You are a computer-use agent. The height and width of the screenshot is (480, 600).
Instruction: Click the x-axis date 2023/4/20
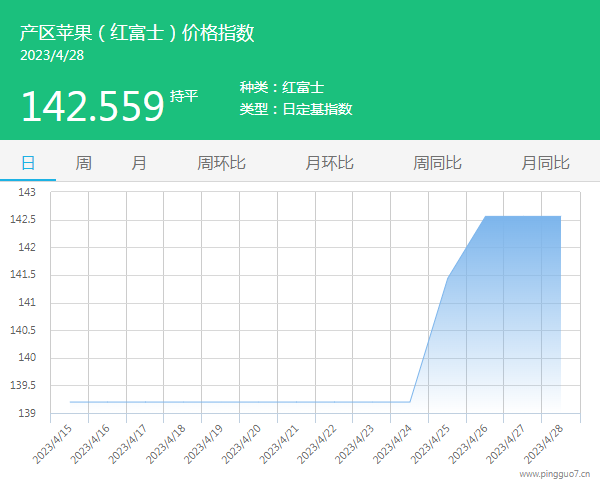point(241,444)
